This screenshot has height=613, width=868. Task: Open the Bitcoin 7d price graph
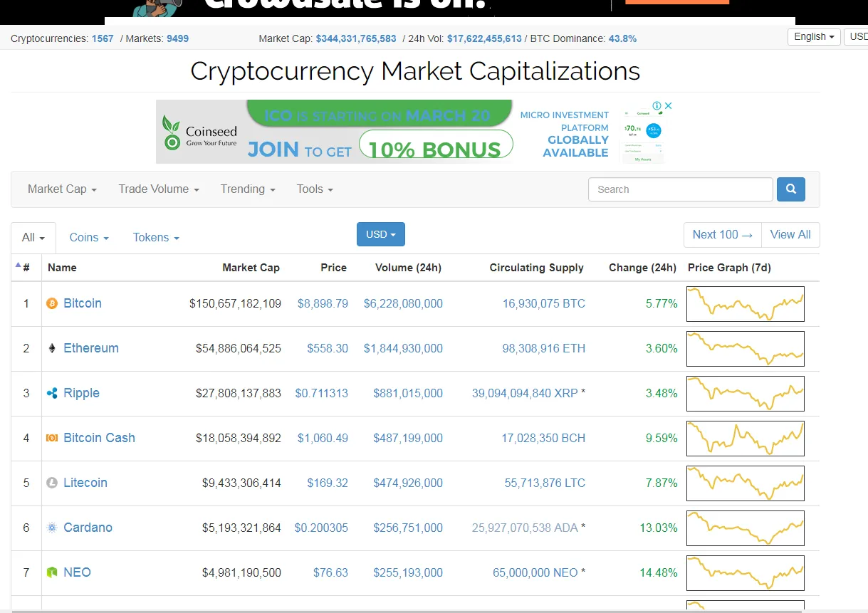(746, 304)
